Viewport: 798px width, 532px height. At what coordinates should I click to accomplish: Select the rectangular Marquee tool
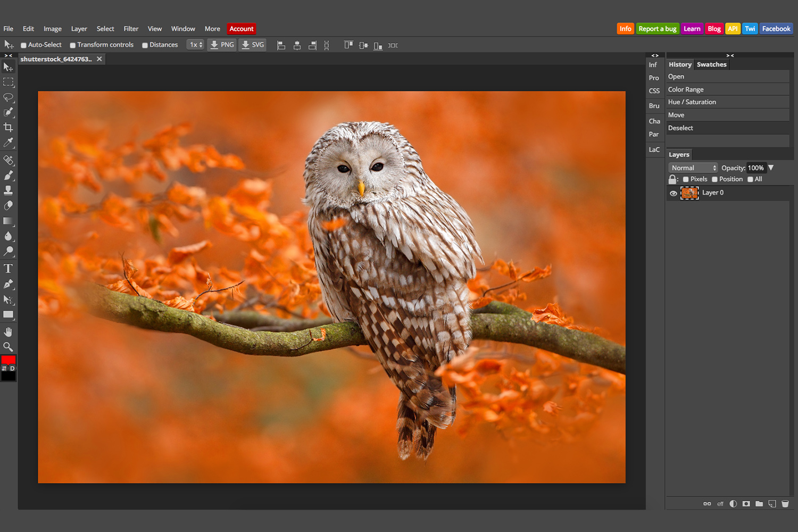pos(9,82)
